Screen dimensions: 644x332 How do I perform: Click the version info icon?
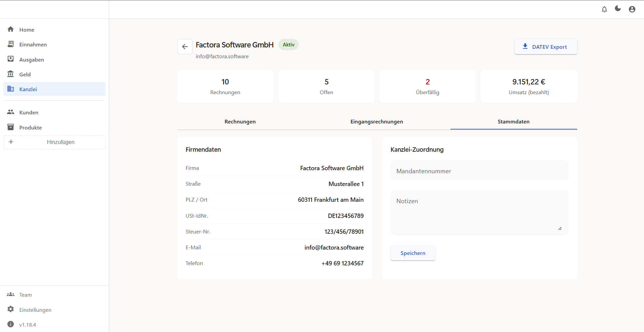11,324
